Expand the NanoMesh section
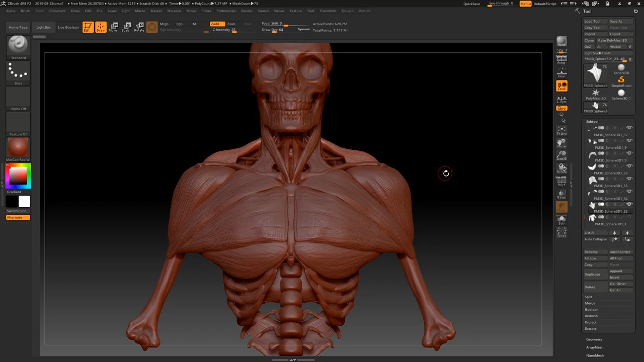This screenshot has height=362, width=644. coord(595,355)
